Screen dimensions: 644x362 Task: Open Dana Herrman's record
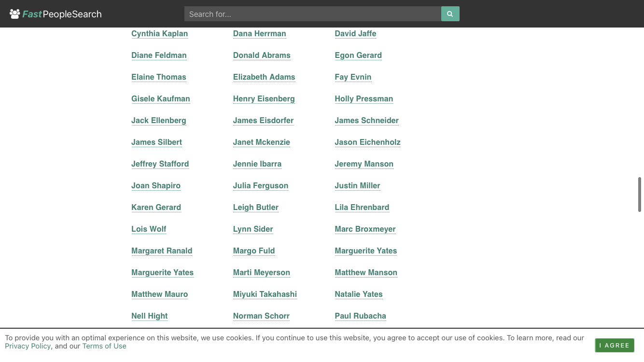pos(260,33)
